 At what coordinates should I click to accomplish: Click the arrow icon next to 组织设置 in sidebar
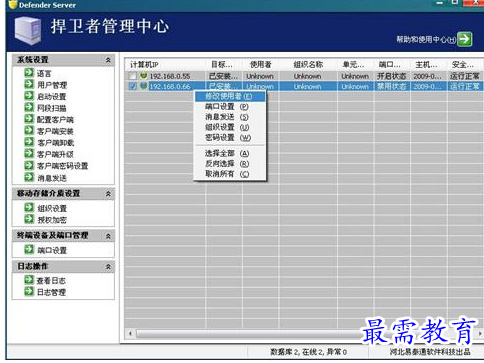(29, 207)
